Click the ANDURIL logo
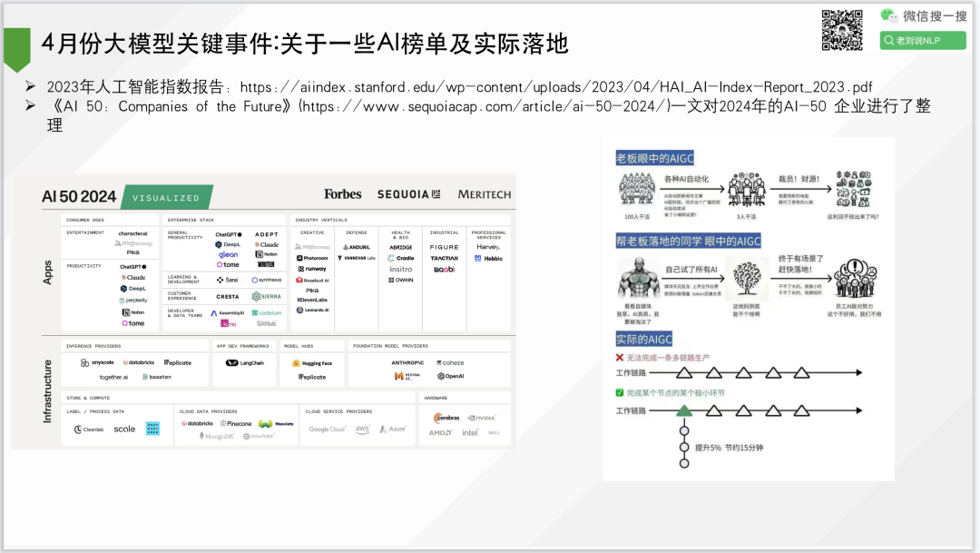Viewport: 980px width, 553px height. click(357, 247)
